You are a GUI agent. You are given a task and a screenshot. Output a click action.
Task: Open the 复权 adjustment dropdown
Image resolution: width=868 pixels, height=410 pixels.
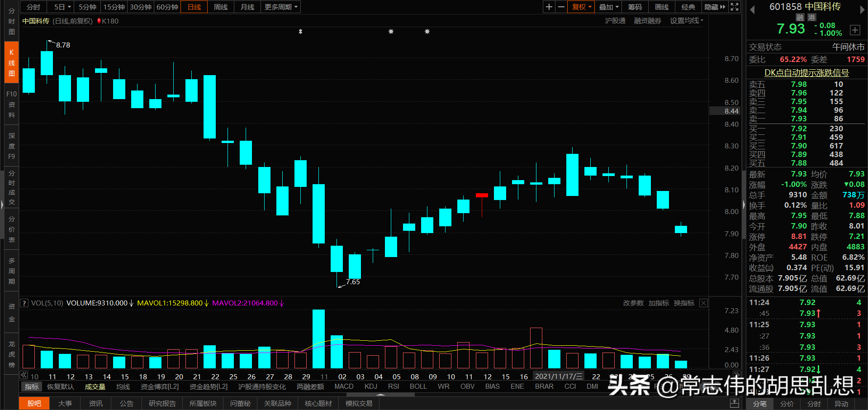[x=580, y=7]
